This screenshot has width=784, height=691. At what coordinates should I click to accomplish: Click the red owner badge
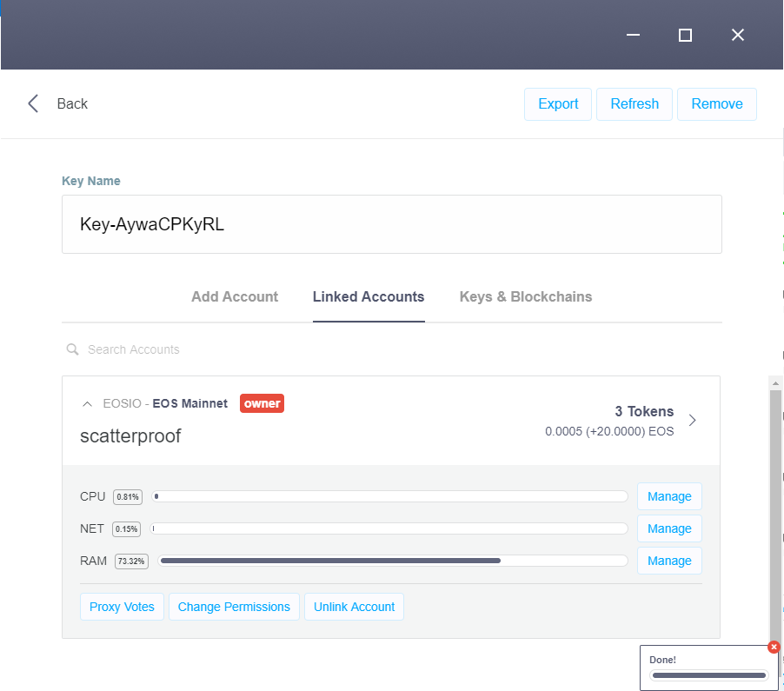262,403
